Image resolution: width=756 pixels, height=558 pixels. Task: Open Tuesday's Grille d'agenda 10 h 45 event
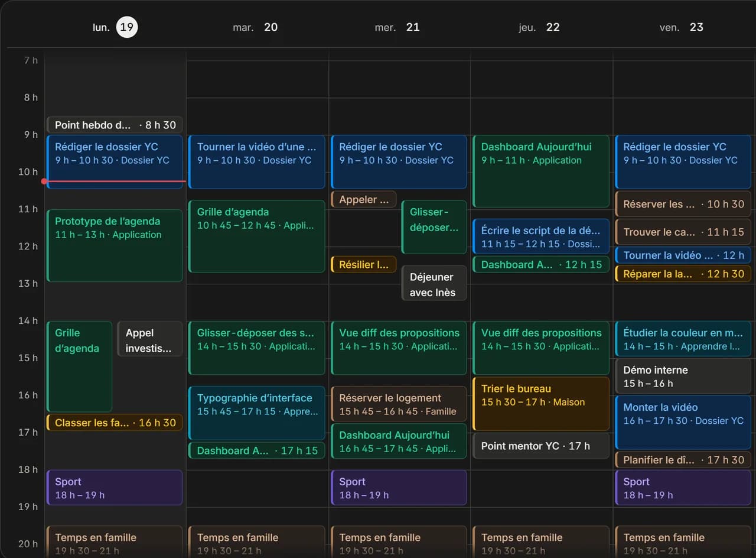click(x=256, y=236)
